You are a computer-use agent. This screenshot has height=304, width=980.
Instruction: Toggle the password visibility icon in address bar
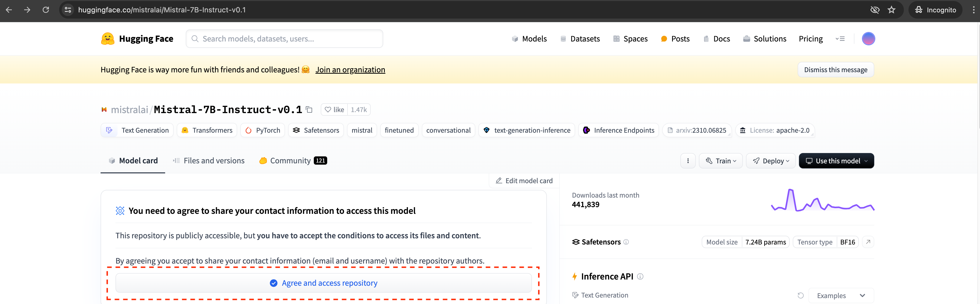[875, 10]
